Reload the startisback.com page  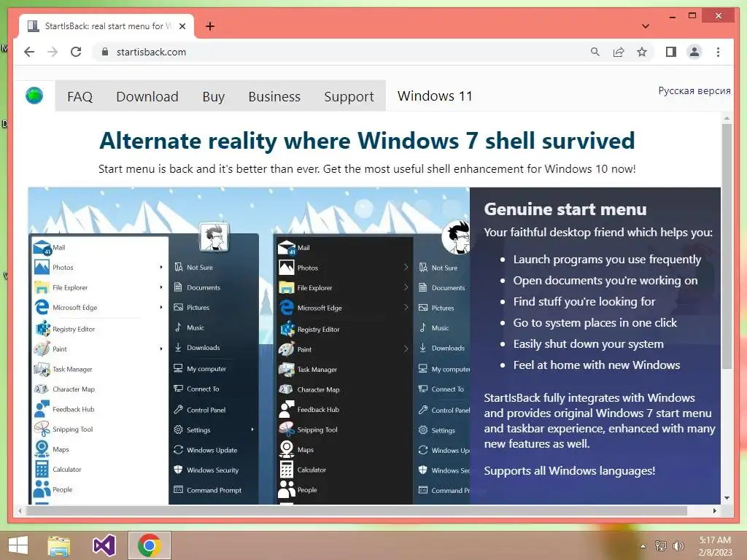76,52
